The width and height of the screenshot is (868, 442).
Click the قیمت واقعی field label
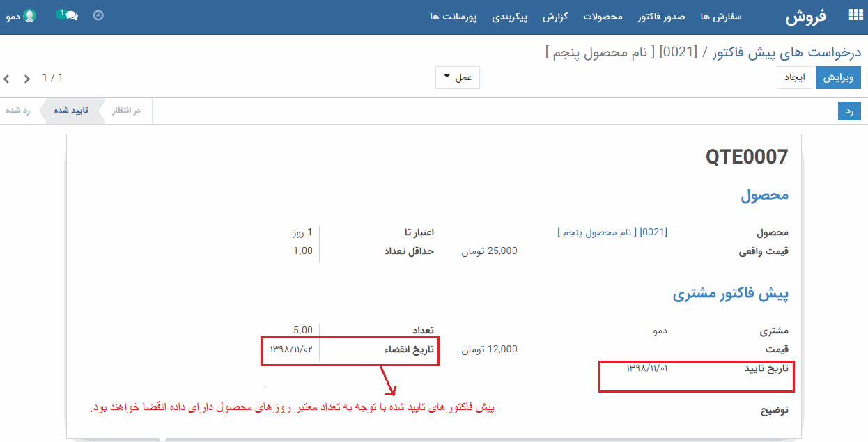click(764, 251)
